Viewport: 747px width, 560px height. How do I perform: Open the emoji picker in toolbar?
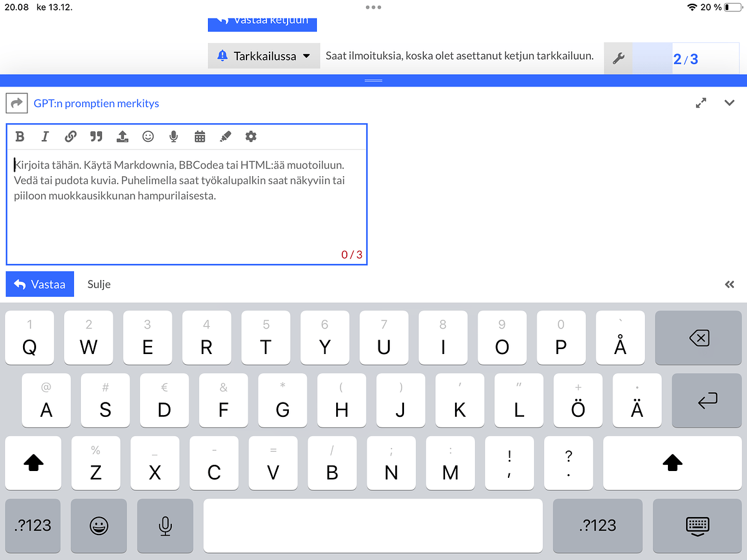(148, 137)
